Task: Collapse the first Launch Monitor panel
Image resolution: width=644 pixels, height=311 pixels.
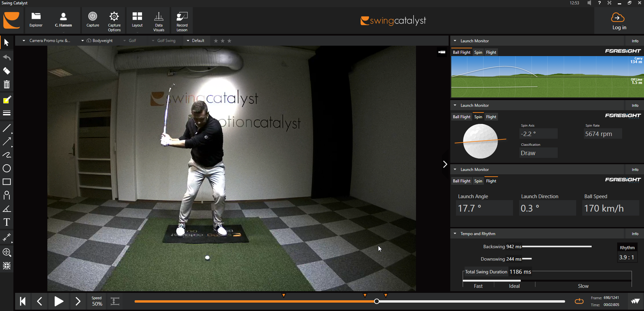Action: click(x=455, y=41)
